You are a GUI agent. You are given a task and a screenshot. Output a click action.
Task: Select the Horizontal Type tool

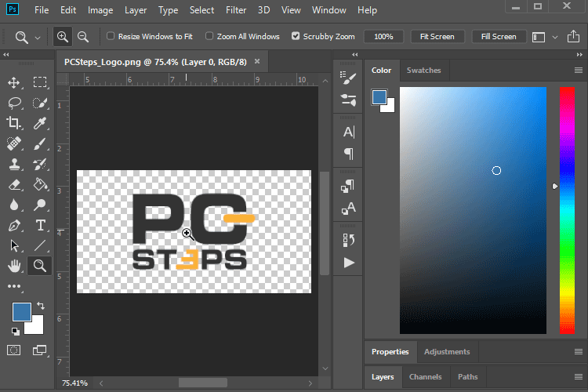tap(40, 225)
